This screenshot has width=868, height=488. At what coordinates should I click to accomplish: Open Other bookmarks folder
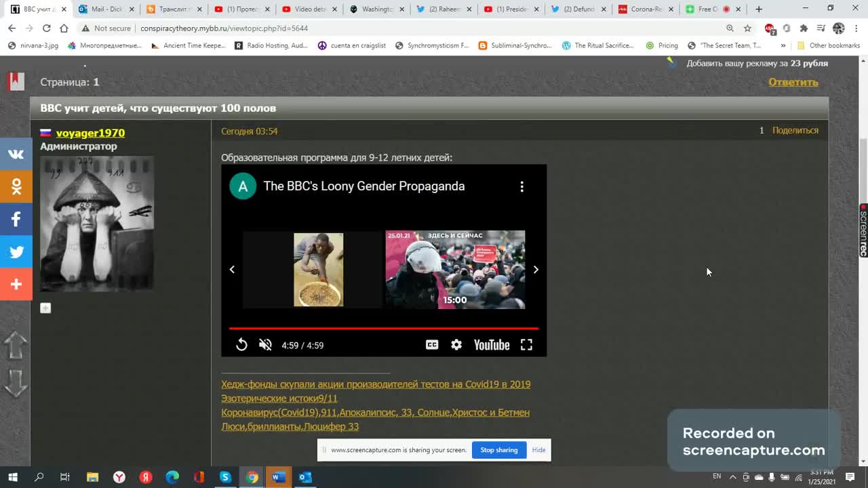(x=828, y=45)
